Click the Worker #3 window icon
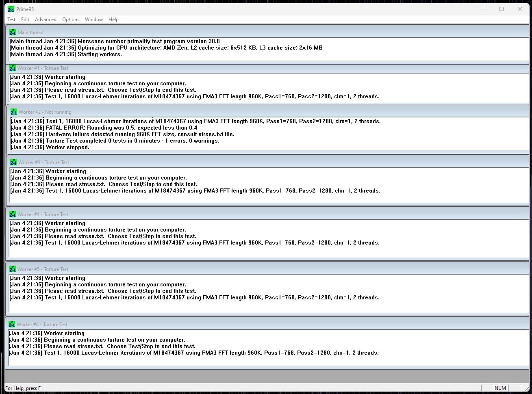The height and width of the screenshot is (394, 532). coord(13,162)
